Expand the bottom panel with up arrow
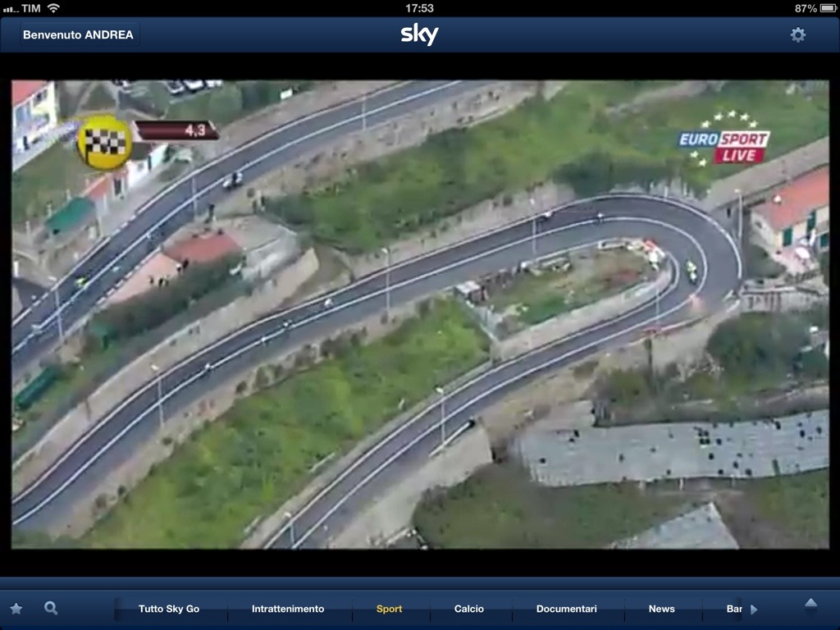This screenshot has height=630, width=840. (810, 605)
